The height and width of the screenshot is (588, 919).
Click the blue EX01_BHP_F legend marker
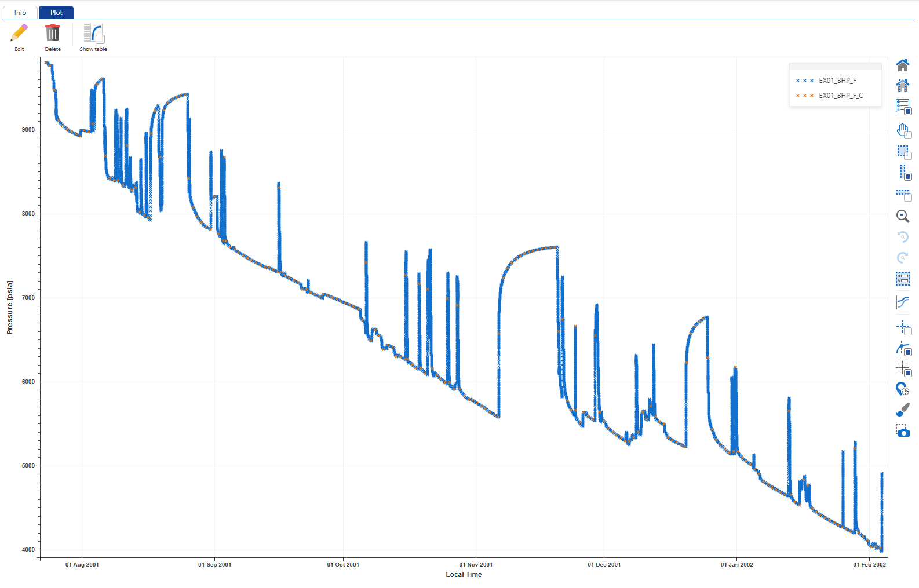coord(804,81)
